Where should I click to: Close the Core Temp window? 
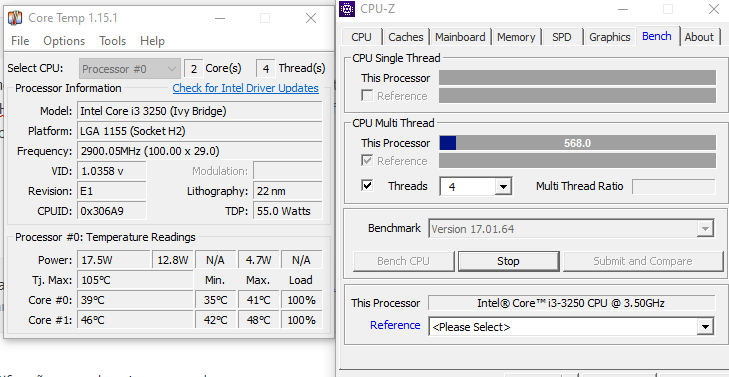coord(311,18)
